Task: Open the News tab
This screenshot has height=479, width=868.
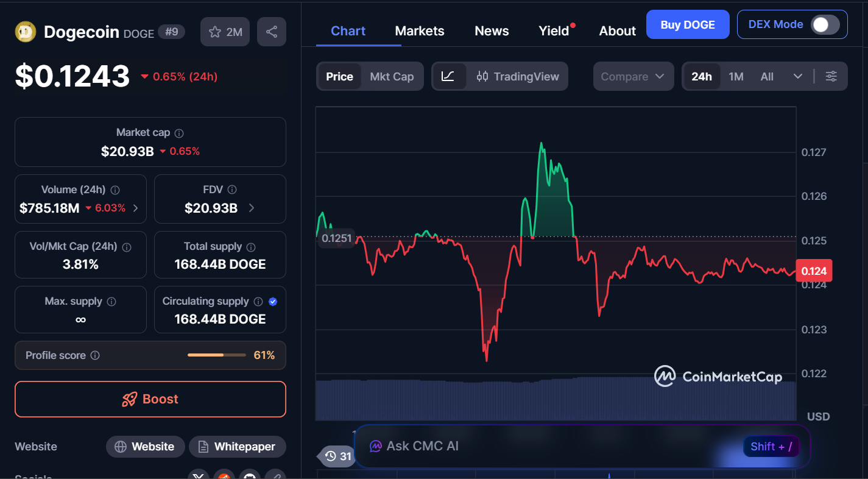Action: coord(491,30)
